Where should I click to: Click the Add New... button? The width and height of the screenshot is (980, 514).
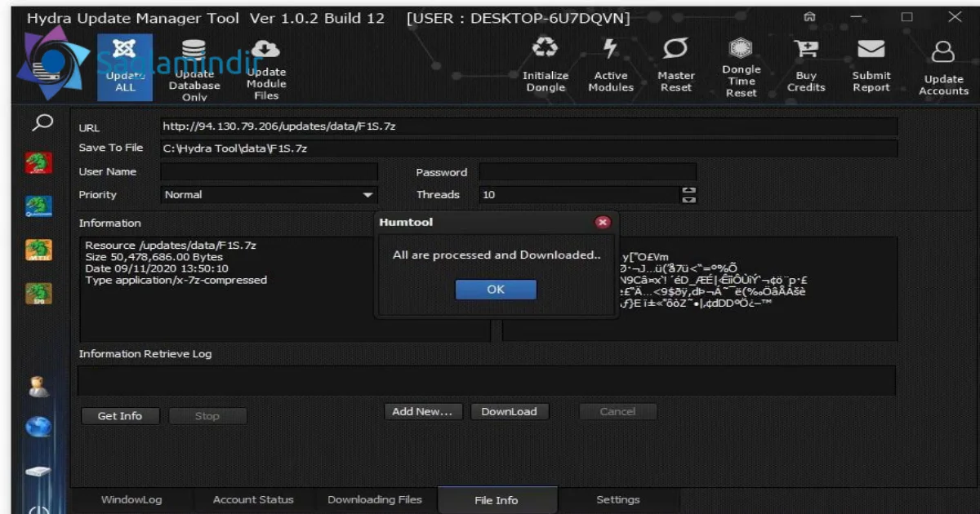click(x=422, y=412)
